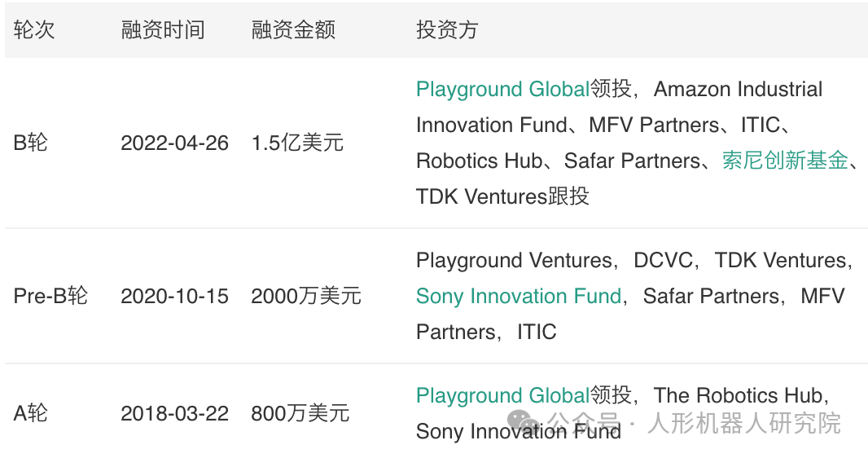Click the 2000万美元 amount

coord(306,296)
